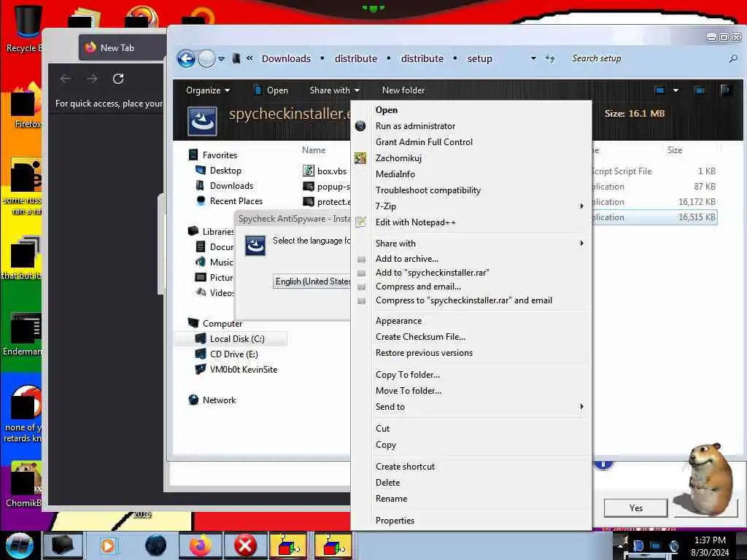Select setup in the address breadcrumb
Image resolution: width=747 pixels, height=560 pixels.
point(479,58)
